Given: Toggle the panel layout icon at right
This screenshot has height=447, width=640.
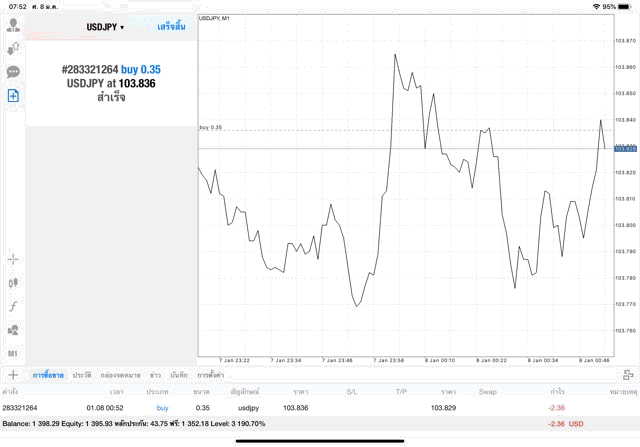Looking at the screenshot, I should 628,374.
